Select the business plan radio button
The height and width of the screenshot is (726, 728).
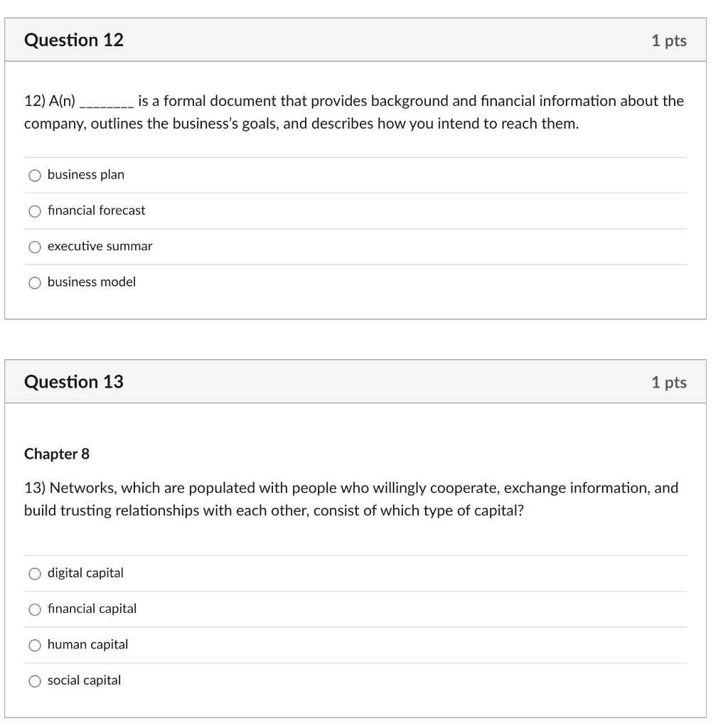34,174
